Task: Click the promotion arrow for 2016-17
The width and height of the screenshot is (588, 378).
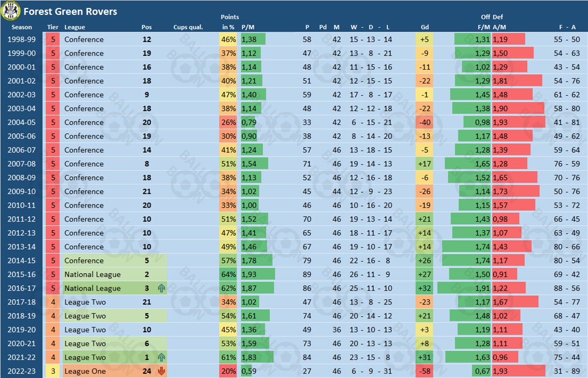Action: coord(161,289)
